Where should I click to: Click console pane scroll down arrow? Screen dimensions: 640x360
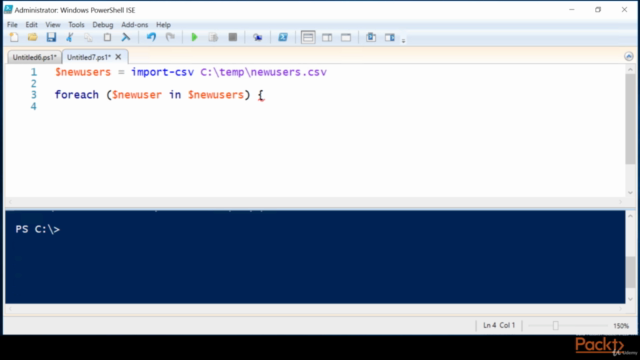point(630,299)
